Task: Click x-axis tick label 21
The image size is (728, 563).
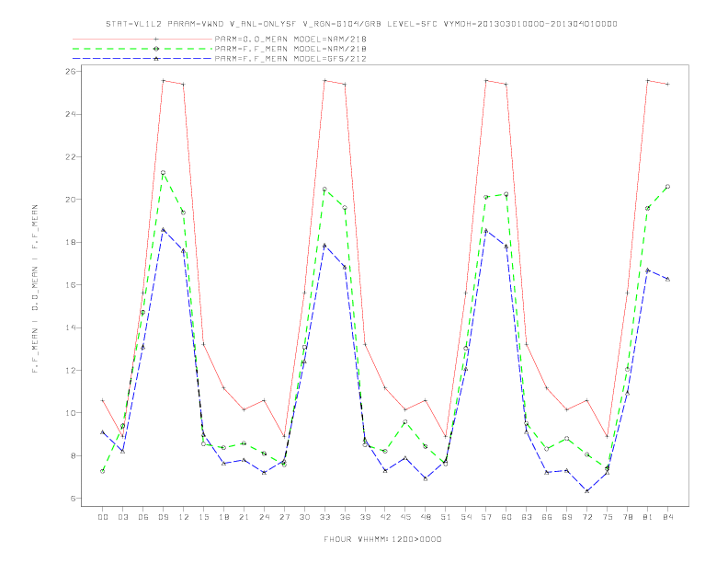Action: coord(244,517)
